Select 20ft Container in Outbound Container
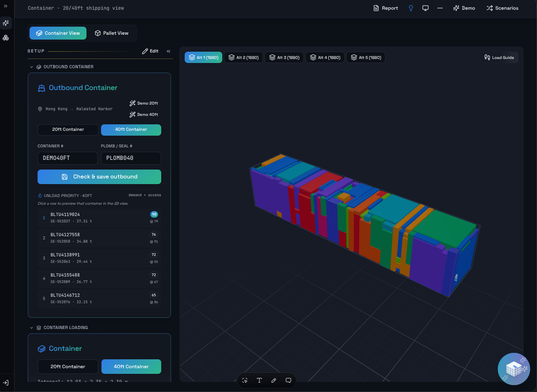This screenshot has width=537, height=392. 68,130
